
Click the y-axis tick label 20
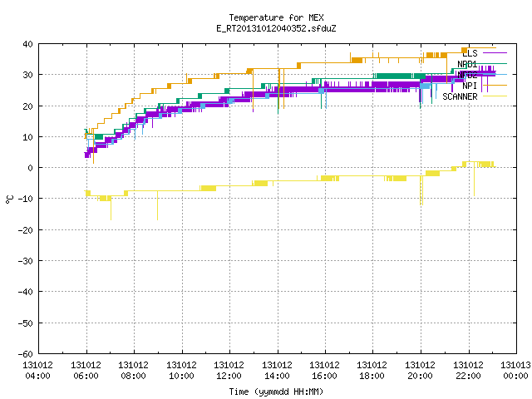[x=27, y=106]
